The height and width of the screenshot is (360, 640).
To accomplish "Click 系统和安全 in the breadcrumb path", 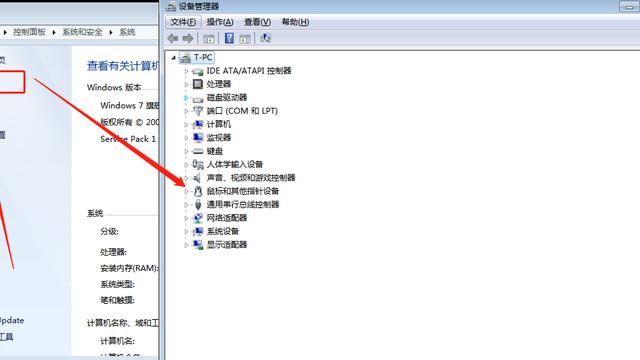I will [x=82, y=32].
